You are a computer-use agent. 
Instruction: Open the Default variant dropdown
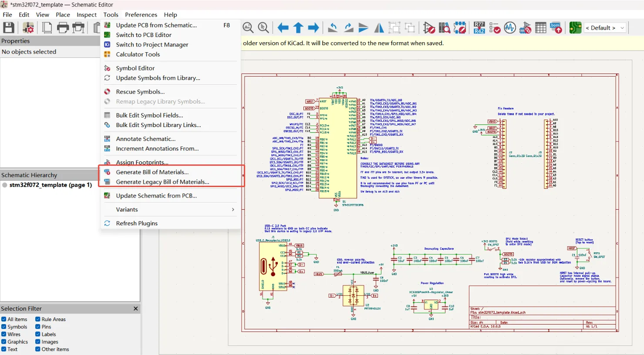pos(605,28)
